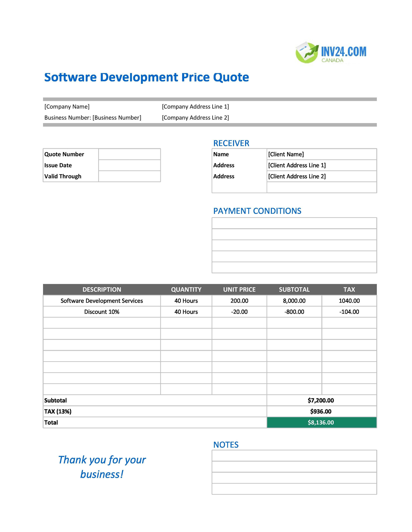Select Software Development Services cell

102,301
